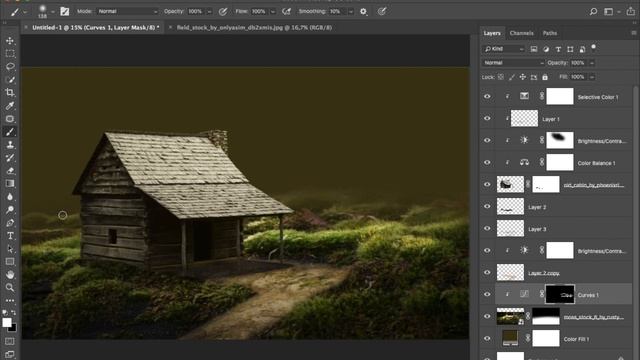
Task: Select the Eraser tool
Action: [10, 171]
